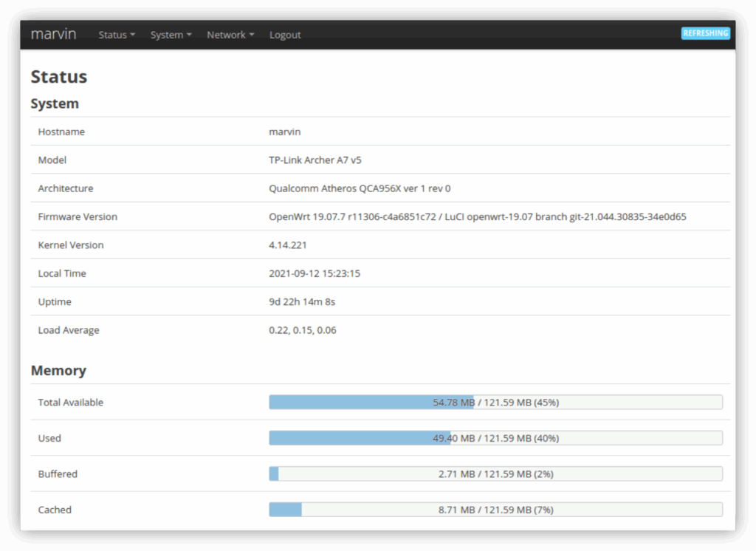Click the Total Available memory progress bar
The width and height of the screenshot is (756, 551).
[495, 403]
